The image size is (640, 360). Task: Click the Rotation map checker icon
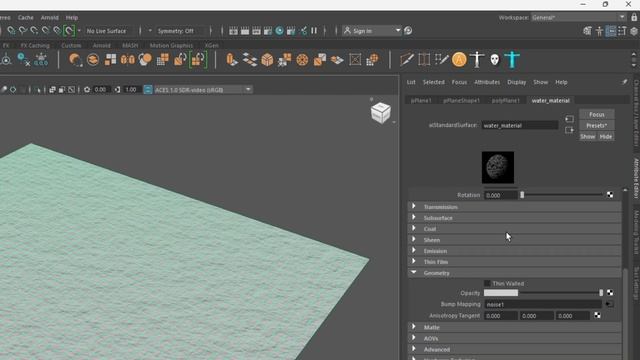tap(610, 195)
